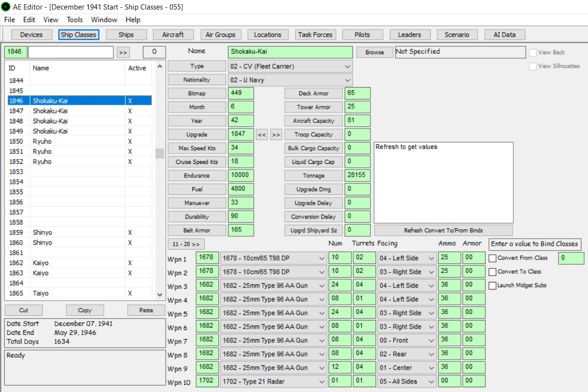
Task: Open the Leaders section
Action: pyautogui.click(x=409, y=35)
